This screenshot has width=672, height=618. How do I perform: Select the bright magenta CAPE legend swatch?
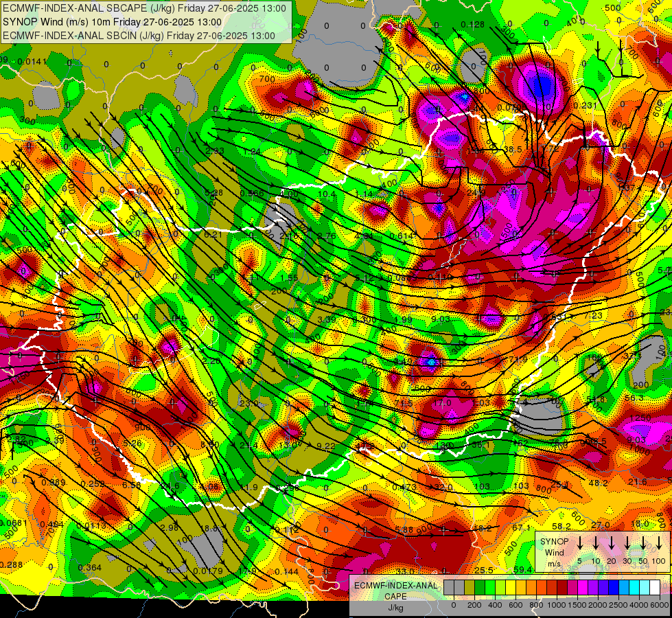click(x=583, y=588)
